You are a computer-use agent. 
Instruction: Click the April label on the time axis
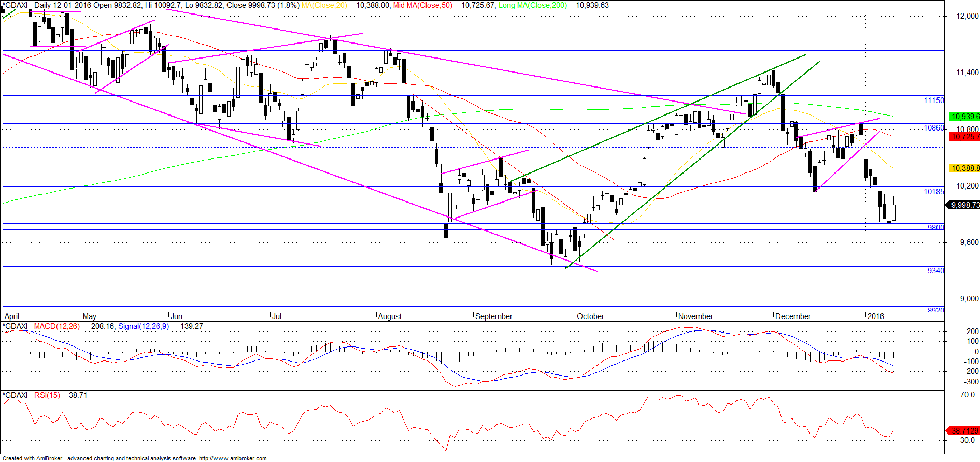click(11, 316)
